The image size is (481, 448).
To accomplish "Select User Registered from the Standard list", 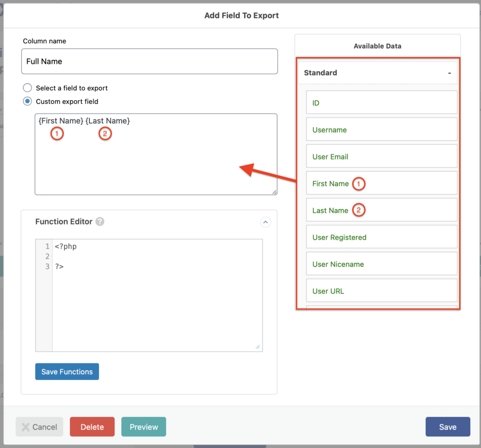I will pos(381,237).
